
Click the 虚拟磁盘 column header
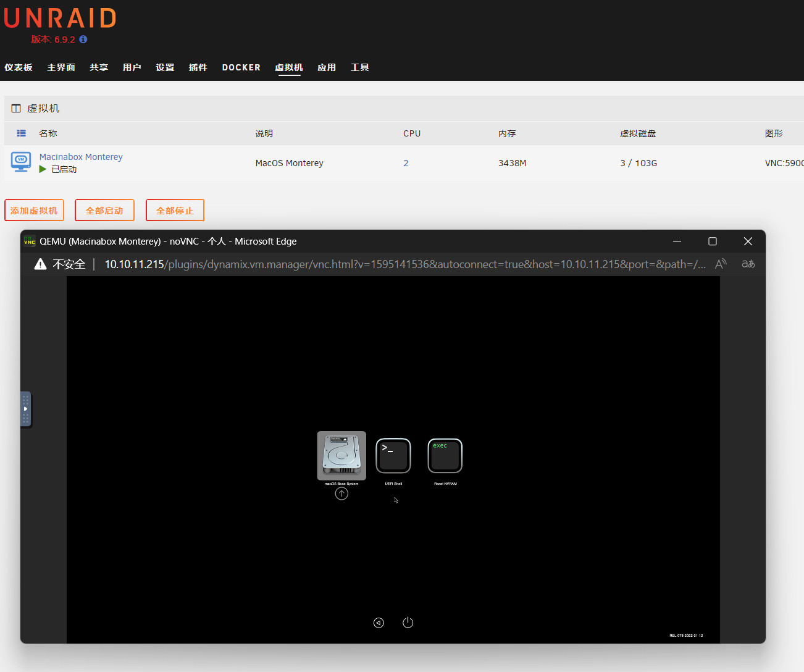(x=638, y=133)
